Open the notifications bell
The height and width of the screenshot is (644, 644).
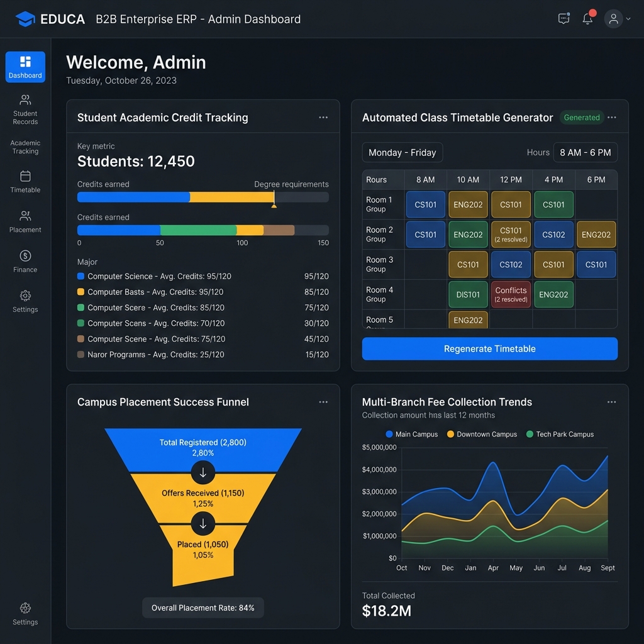pyautogui.click(x=588, y=19)
